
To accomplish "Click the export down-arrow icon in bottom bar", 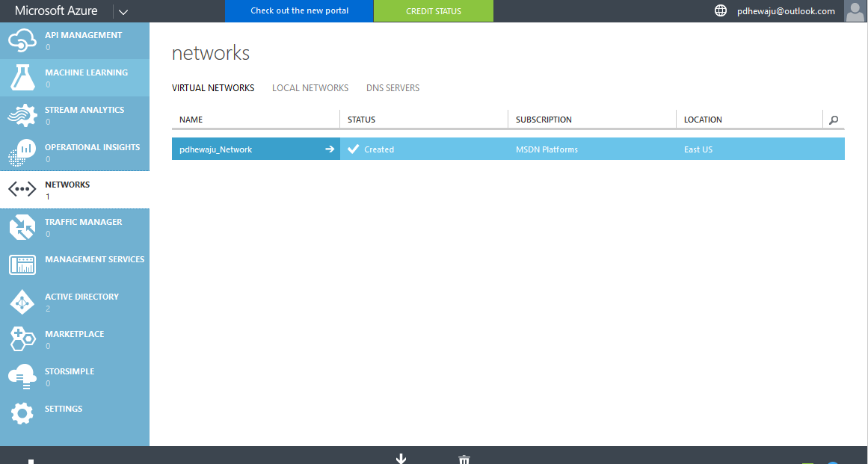I will pyautogui.click(x=401, y=459).
